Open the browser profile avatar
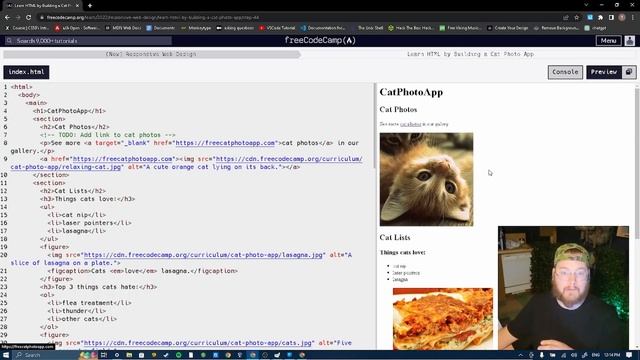Image resolution: width=640 pixels, height=360 pixels. pos(622,18)
